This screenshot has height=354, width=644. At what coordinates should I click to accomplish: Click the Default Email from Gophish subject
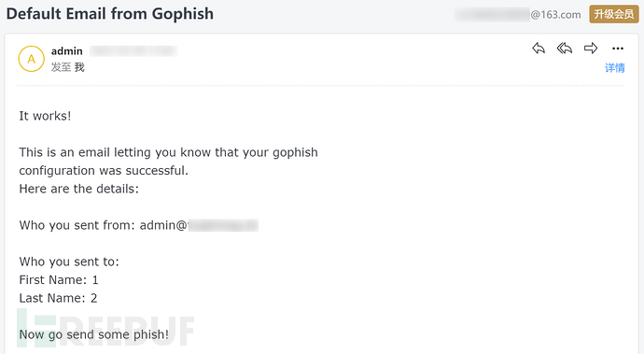click(x=109, y=14)
